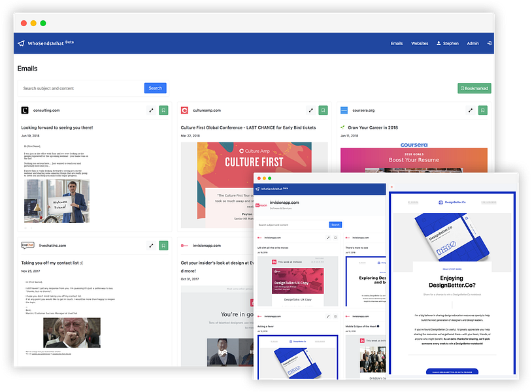Bookmark the coursera.org email
Viewport: 532px width, 392px height.
pyautogui.click(x=482, y=110)
